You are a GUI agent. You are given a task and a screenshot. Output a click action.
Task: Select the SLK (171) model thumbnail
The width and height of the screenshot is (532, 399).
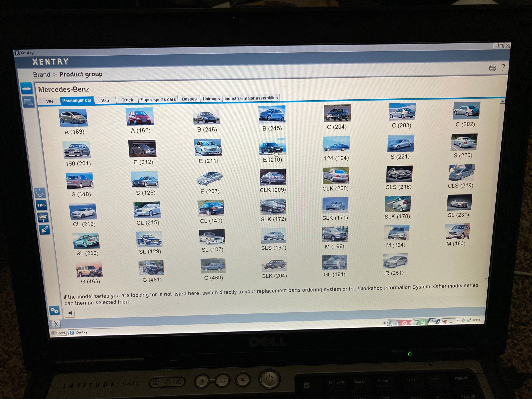point(335,205)
